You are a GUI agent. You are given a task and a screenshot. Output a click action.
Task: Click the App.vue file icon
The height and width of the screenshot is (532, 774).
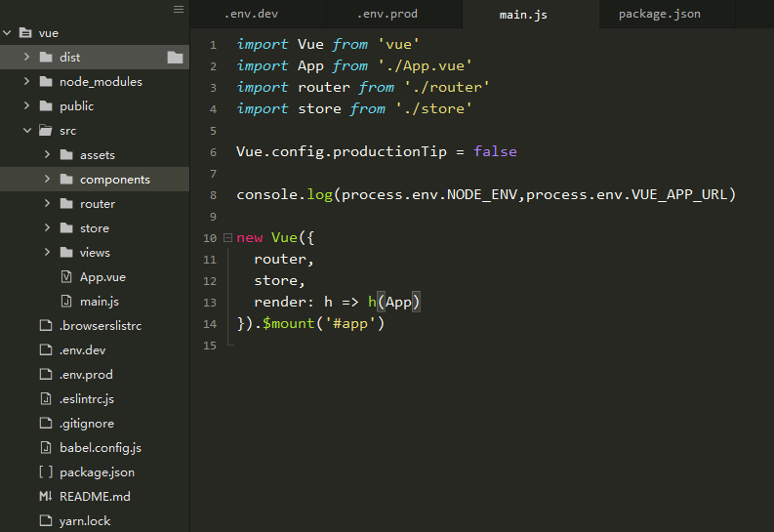[x=66, y=277]
